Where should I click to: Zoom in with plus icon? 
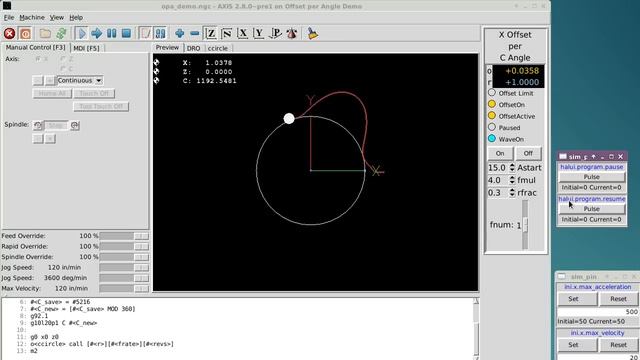pos(179,33)
